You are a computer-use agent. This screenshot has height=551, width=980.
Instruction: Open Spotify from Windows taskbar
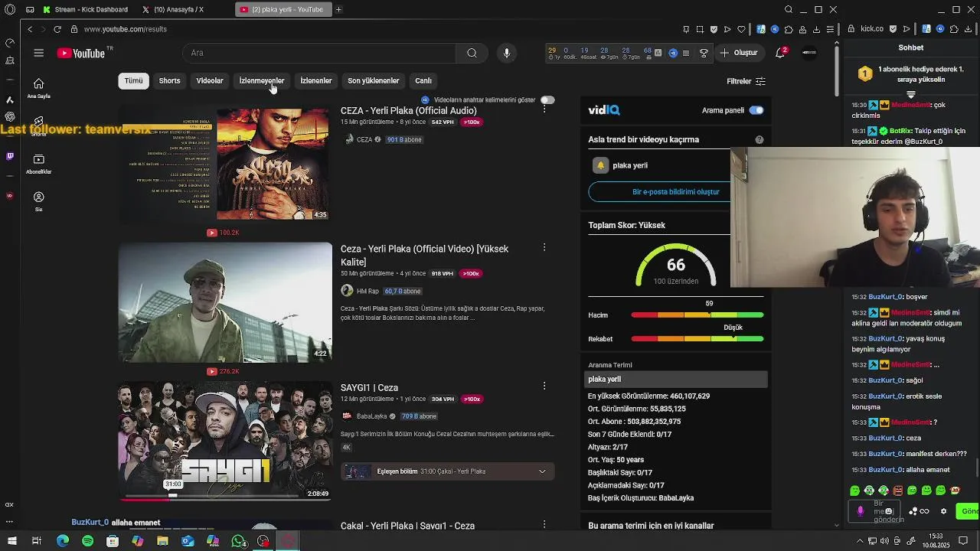(x=87, y=541)
